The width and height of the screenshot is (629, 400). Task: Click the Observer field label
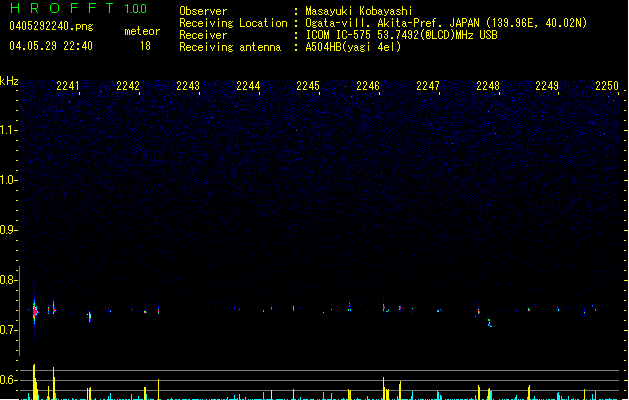[203, 11]
